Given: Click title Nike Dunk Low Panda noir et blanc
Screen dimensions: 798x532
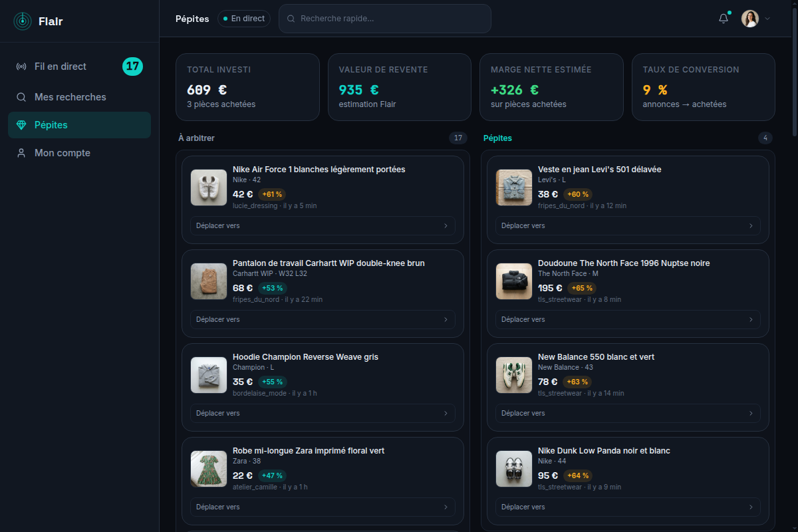Looking at the screenshot, I should [x=604, y=451].
